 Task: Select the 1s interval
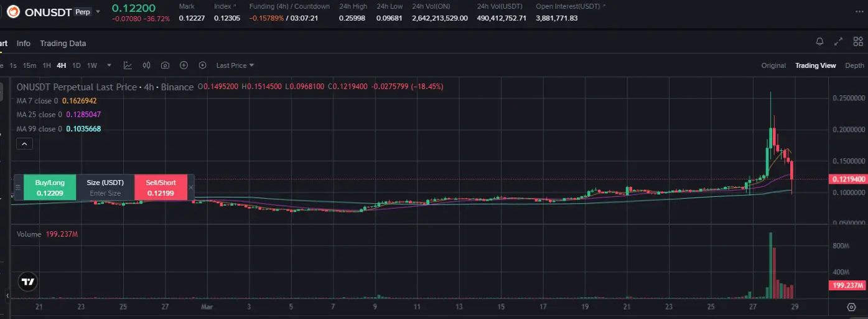[x=13, y=65]
